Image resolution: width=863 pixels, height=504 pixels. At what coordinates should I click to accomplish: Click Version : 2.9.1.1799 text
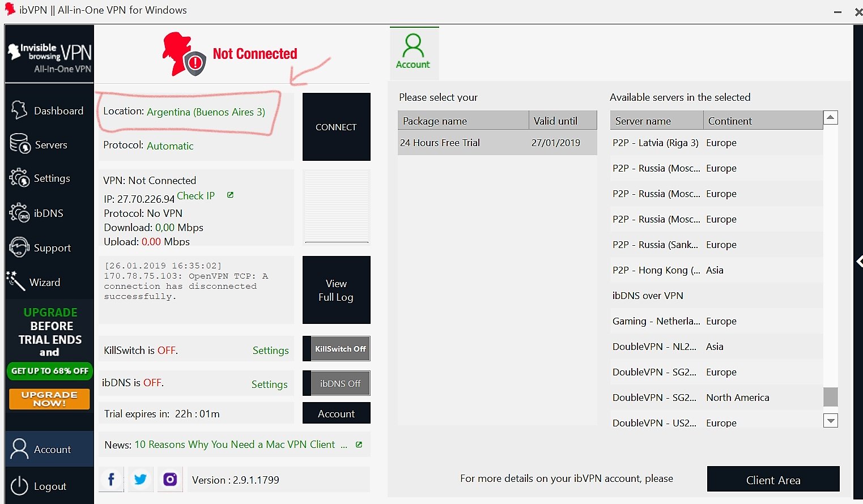pos(236,480)
